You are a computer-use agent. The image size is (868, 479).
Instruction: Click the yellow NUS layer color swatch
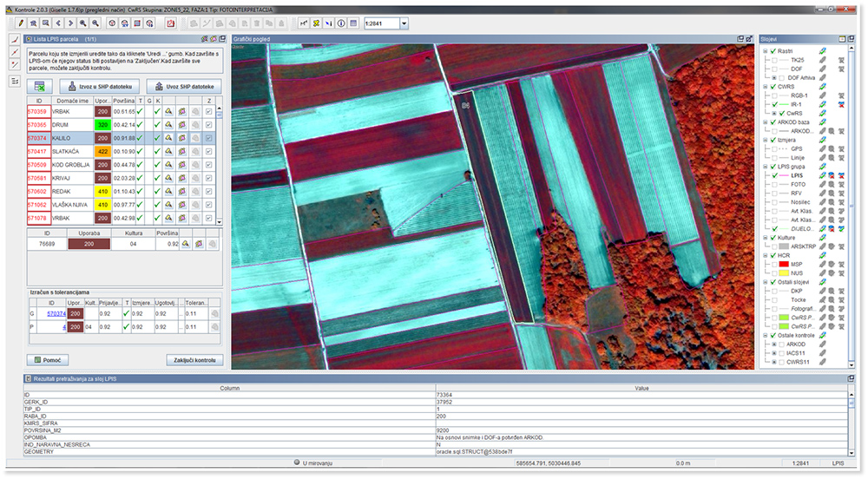click(783, 273)
